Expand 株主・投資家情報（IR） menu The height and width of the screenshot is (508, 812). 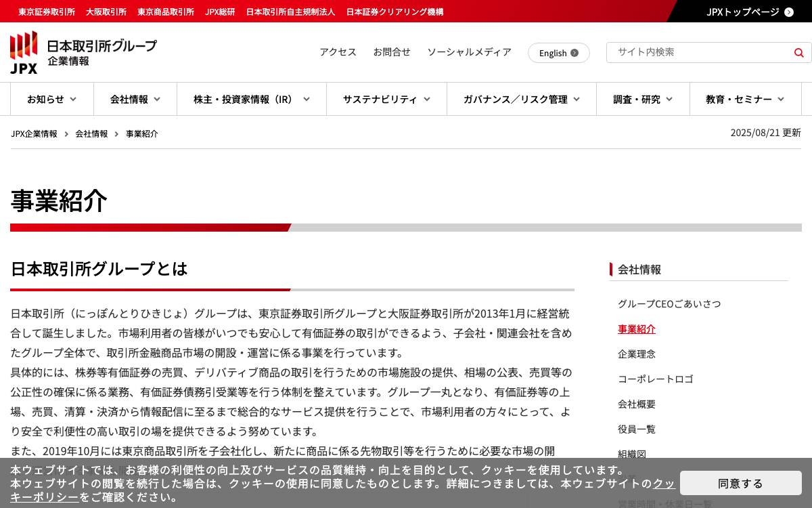click(252, 99)
